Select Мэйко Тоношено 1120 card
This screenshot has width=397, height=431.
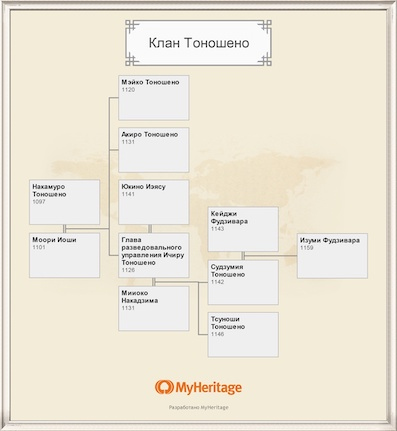(x=154, y=98)
